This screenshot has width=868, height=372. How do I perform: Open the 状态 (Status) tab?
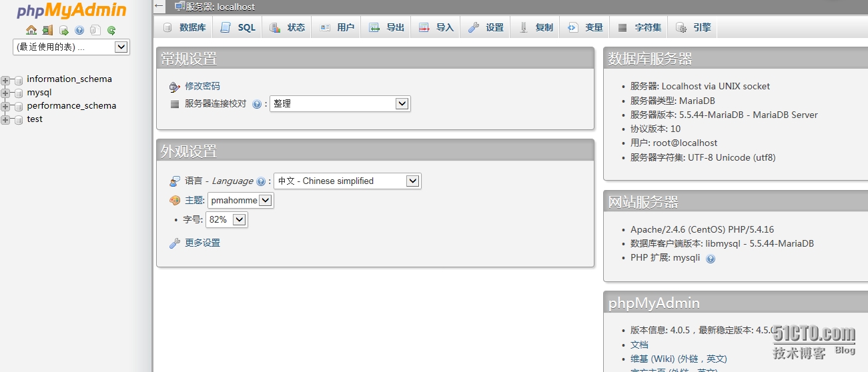(x=288, y=27)
